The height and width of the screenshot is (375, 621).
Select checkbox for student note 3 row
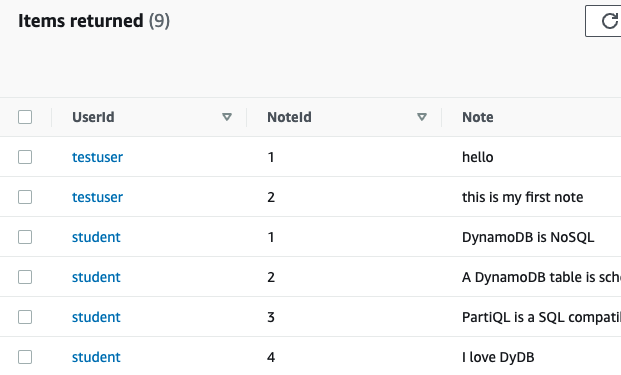(x=25, y=317)
